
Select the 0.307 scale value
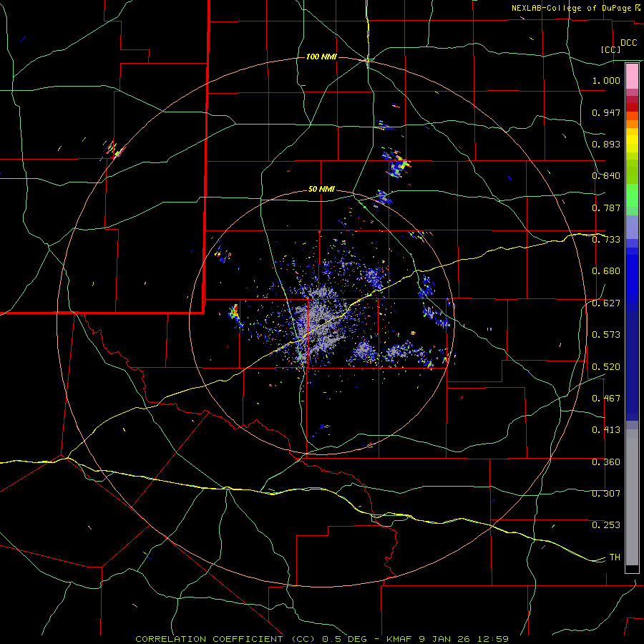point(606,494)
